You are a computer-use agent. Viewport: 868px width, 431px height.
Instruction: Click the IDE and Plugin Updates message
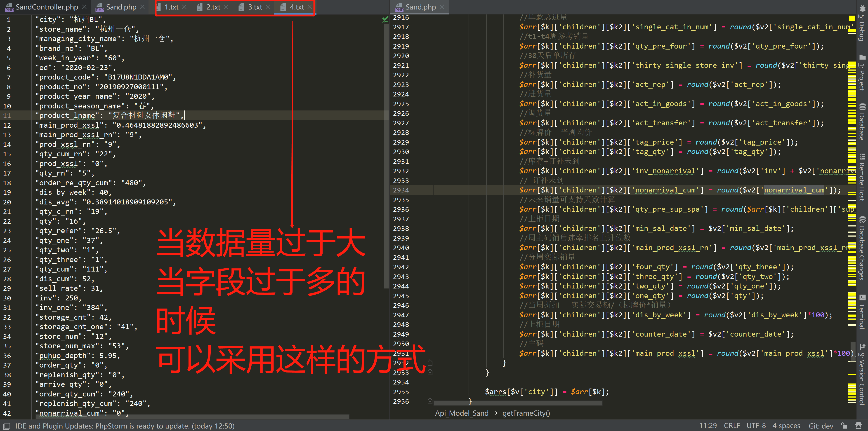click(125, 426)
